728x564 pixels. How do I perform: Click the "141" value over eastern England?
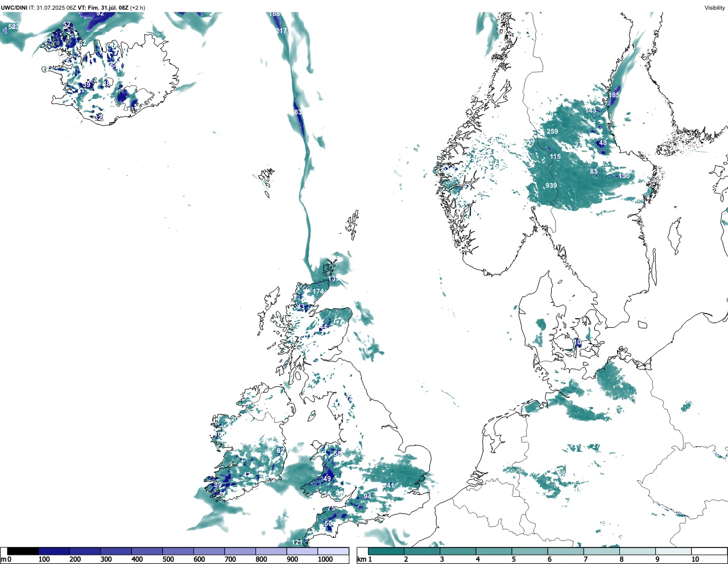tap(389, 485)
